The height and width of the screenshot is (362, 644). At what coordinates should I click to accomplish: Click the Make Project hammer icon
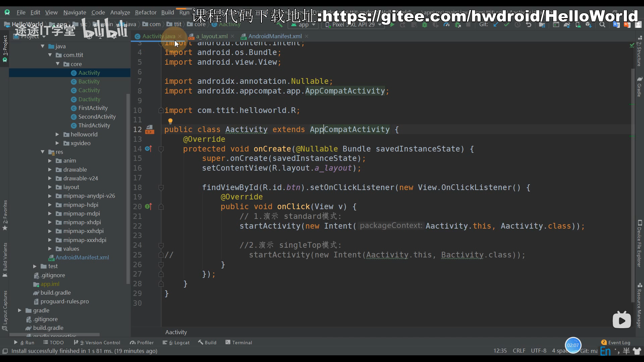pyautogui.click(x=279, y=25)
